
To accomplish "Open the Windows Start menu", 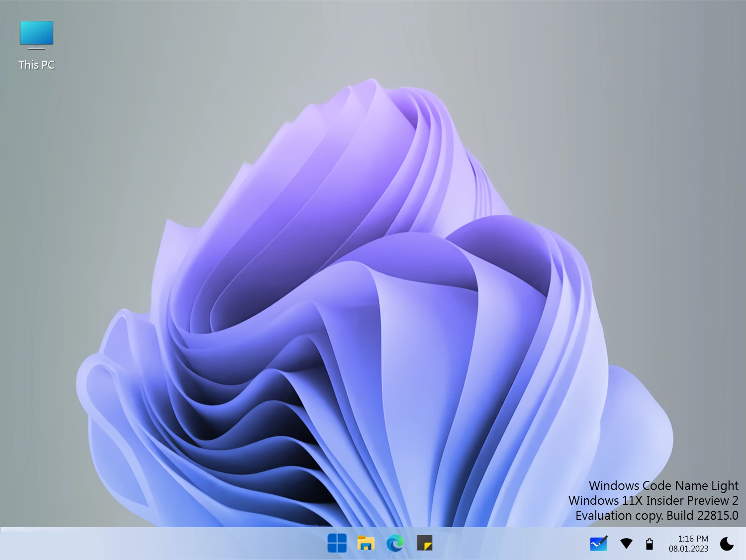I will 337,543.
